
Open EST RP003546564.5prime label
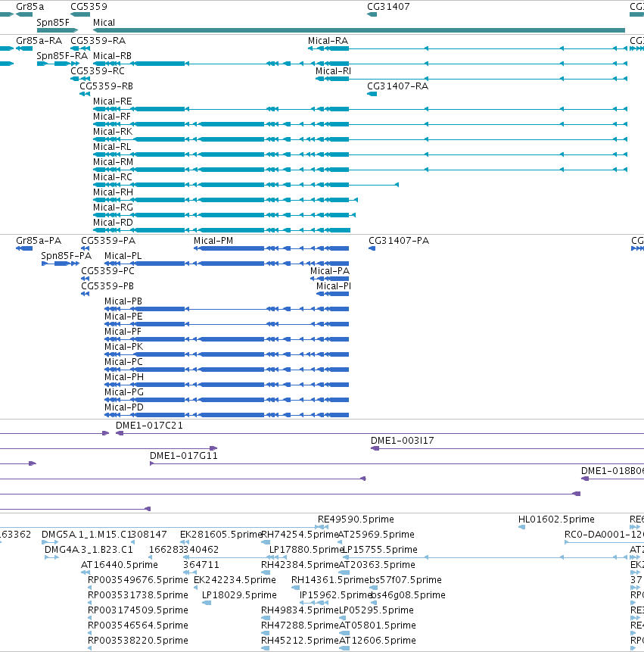[x=138, y=625]
